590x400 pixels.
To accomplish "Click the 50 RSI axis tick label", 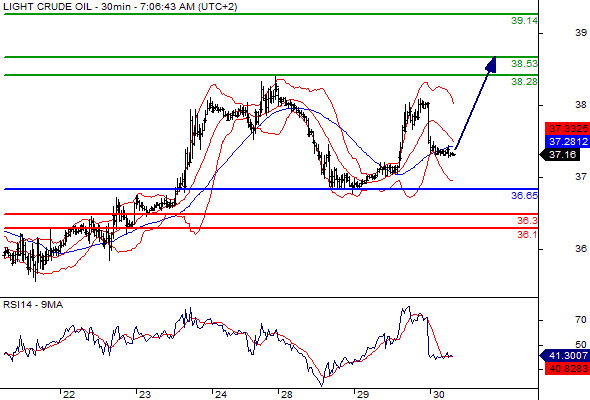I will tap(581, 344).
